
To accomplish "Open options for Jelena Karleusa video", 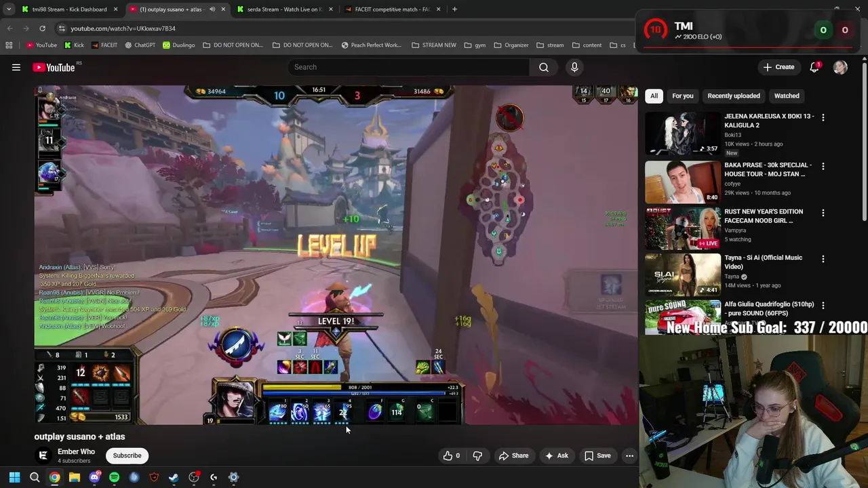I will coord(823,117).
